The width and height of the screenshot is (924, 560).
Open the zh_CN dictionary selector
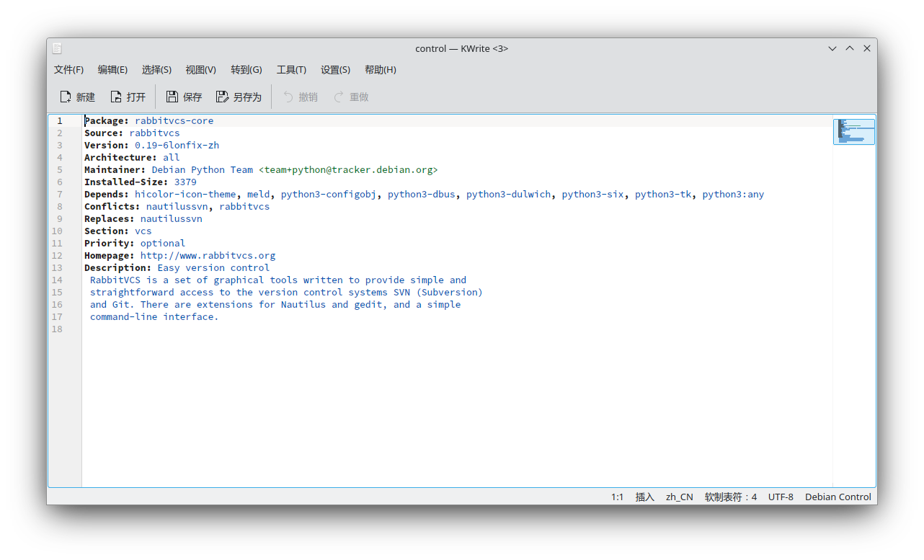pos(679,497)
